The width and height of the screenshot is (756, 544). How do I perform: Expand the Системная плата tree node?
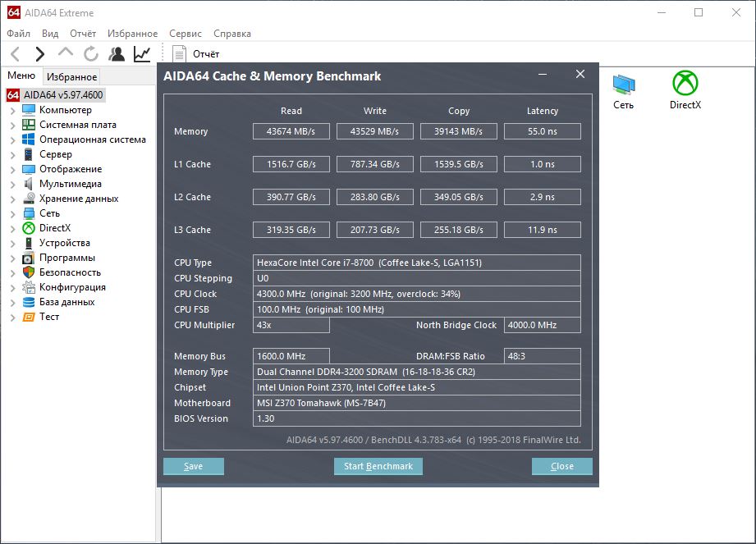[13, 126]
